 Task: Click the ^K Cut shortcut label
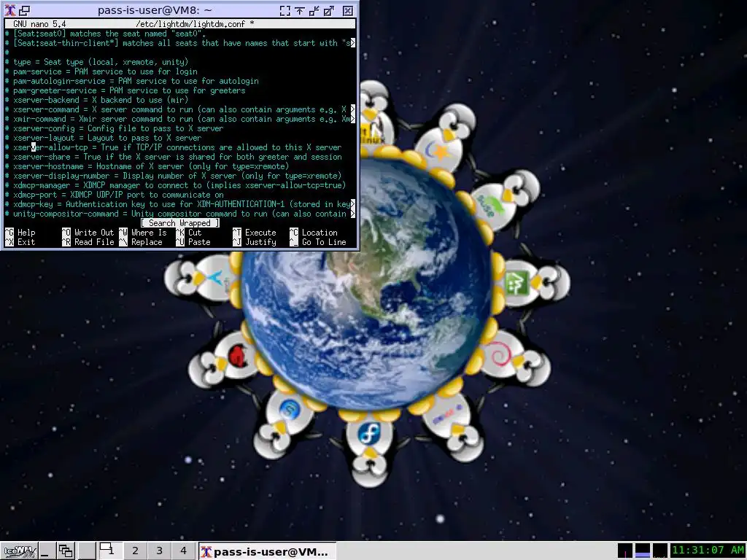click(189, 233)
